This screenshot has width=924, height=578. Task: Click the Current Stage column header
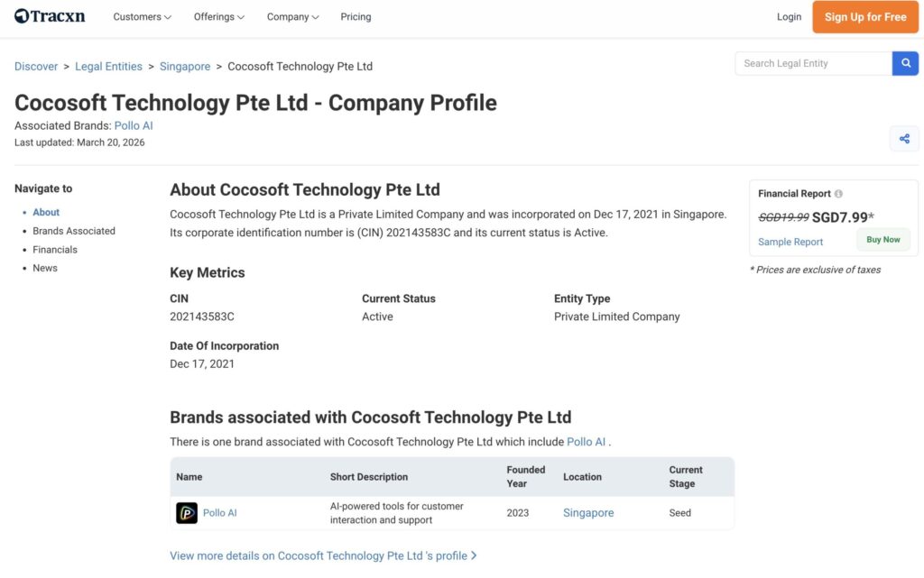point(686,477)
